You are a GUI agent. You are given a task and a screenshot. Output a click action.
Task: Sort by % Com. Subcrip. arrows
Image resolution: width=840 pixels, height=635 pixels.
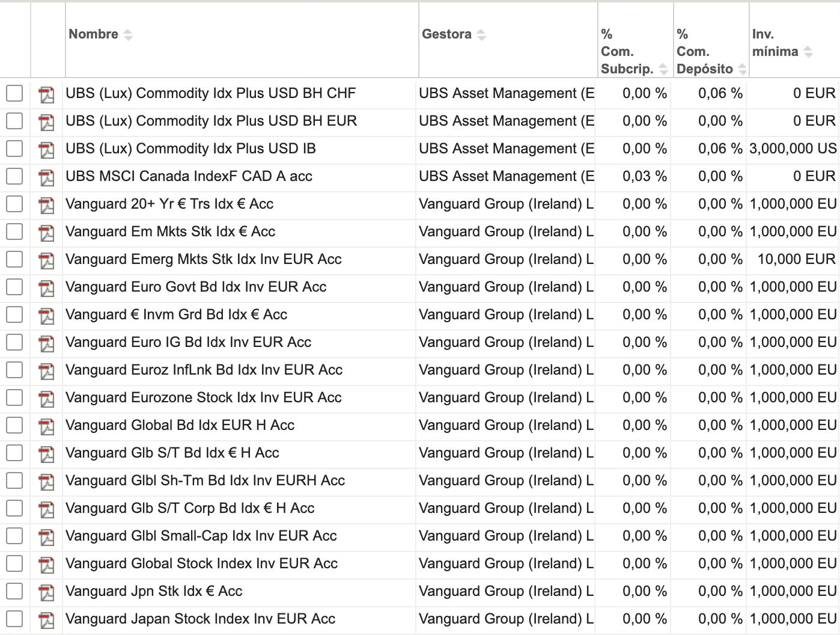pyautogui.click(x=663, y=69)
